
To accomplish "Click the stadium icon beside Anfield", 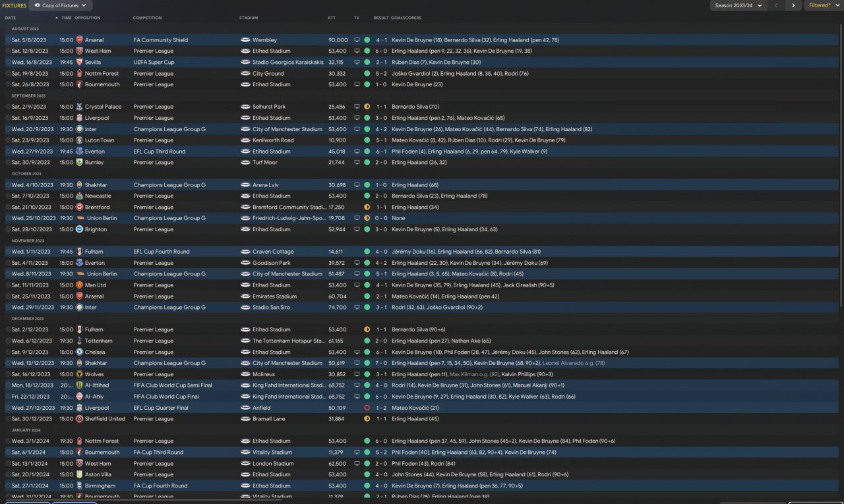I will 245,408.
